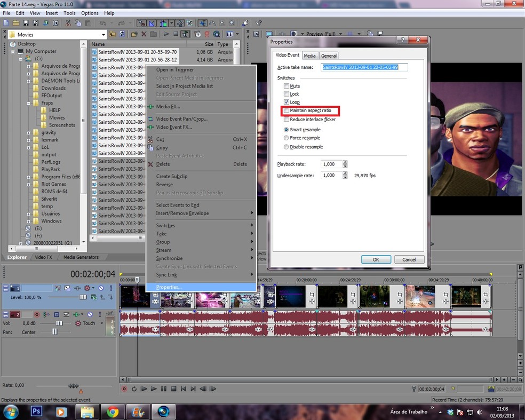525x420 pixels.
Task: Select the Disable resample radio button
Action: click(287, 147)
